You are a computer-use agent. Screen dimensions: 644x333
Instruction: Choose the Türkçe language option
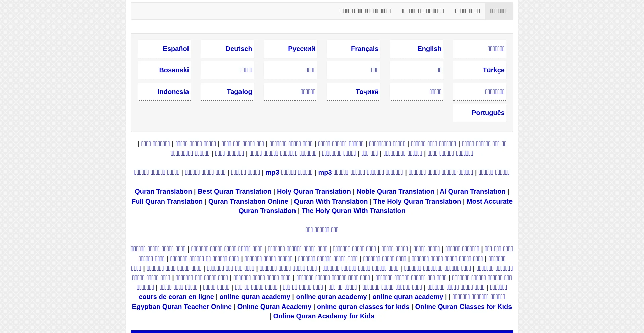493,70
